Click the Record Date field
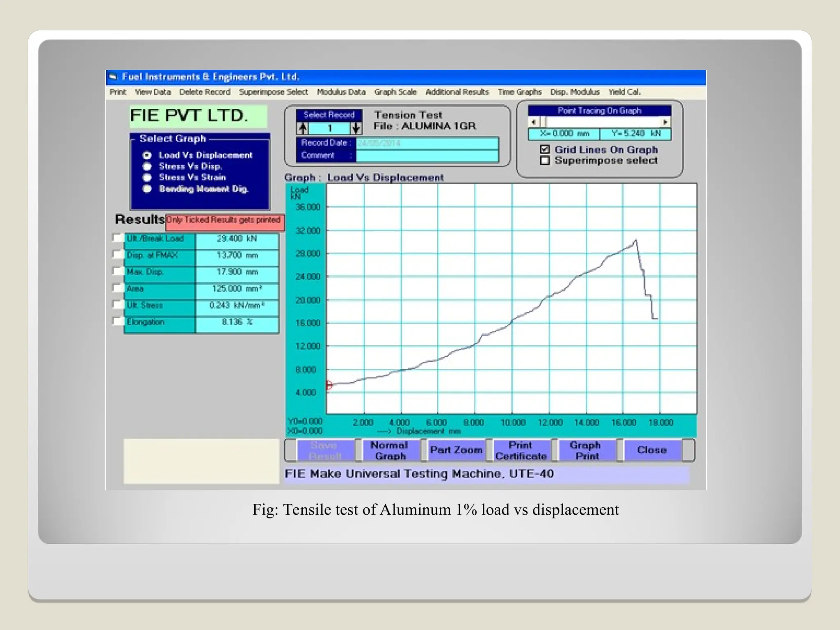Image resolution: width=840 pixels, height=630 pixels. (427, 143)
